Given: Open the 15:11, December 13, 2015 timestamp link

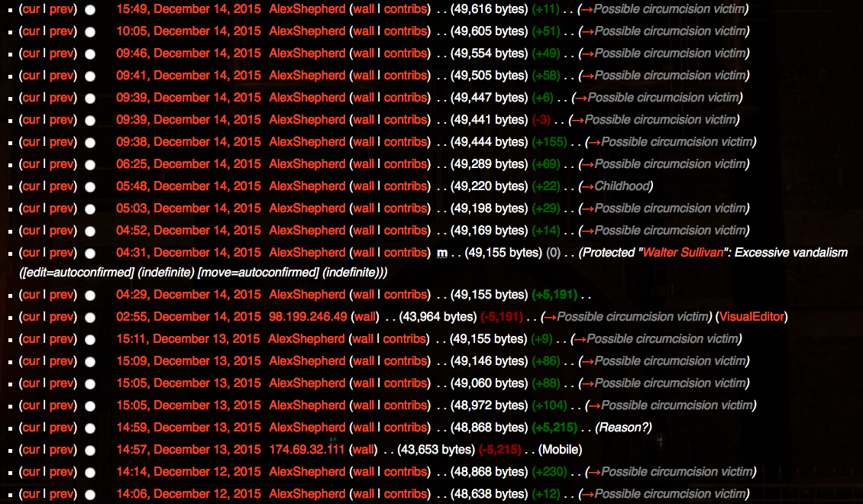Looking at the screenshot, I should (188, 339).
